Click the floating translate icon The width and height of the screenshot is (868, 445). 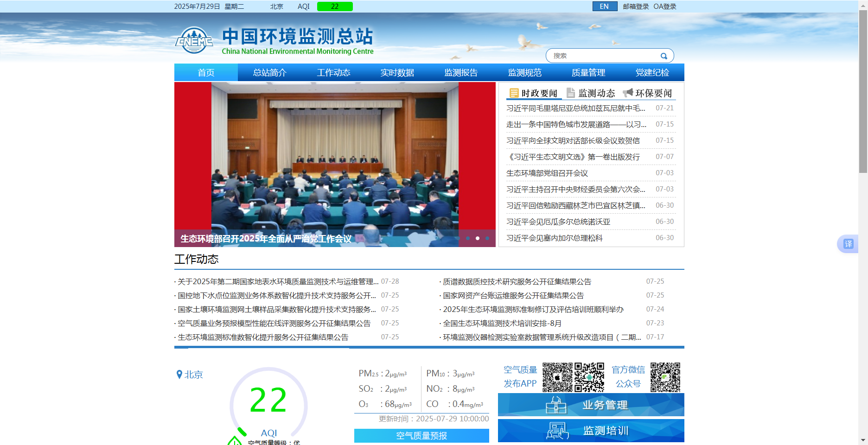pos(848,244)
